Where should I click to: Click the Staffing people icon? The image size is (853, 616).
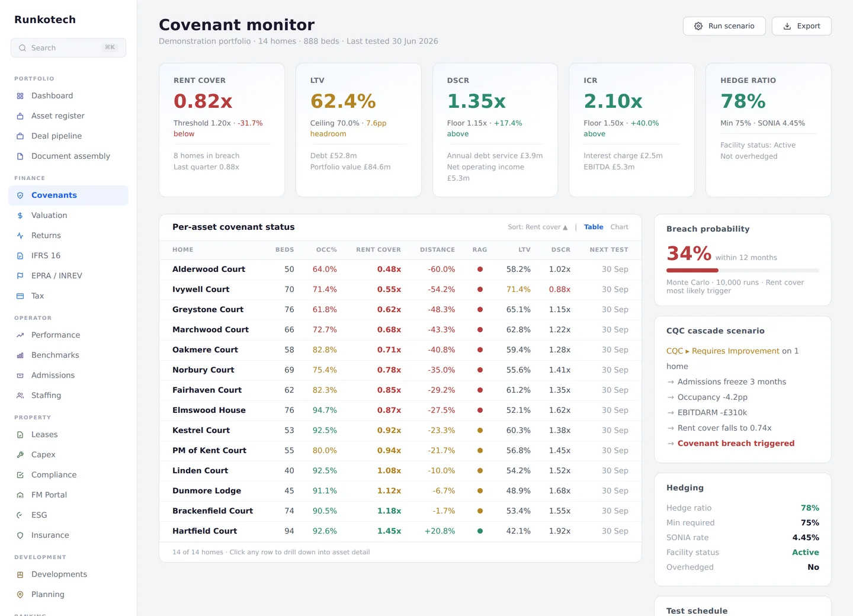tap(20, 396)
